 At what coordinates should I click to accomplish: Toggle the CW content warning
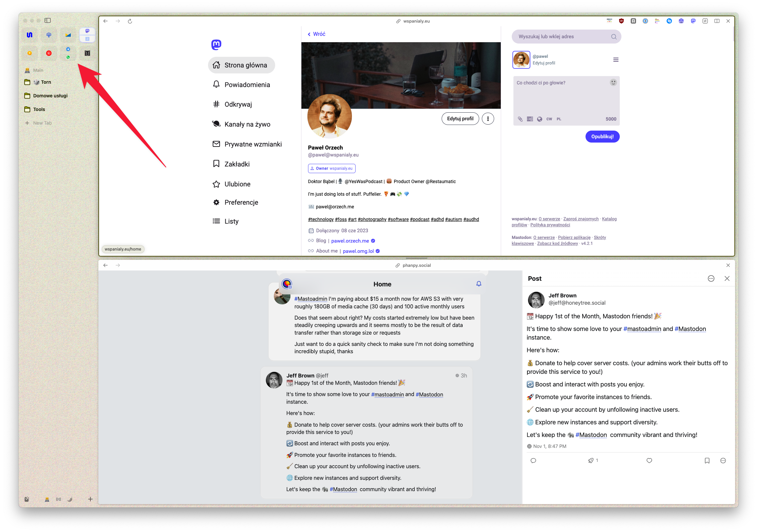pyautogui.click(x=549, y=119)
